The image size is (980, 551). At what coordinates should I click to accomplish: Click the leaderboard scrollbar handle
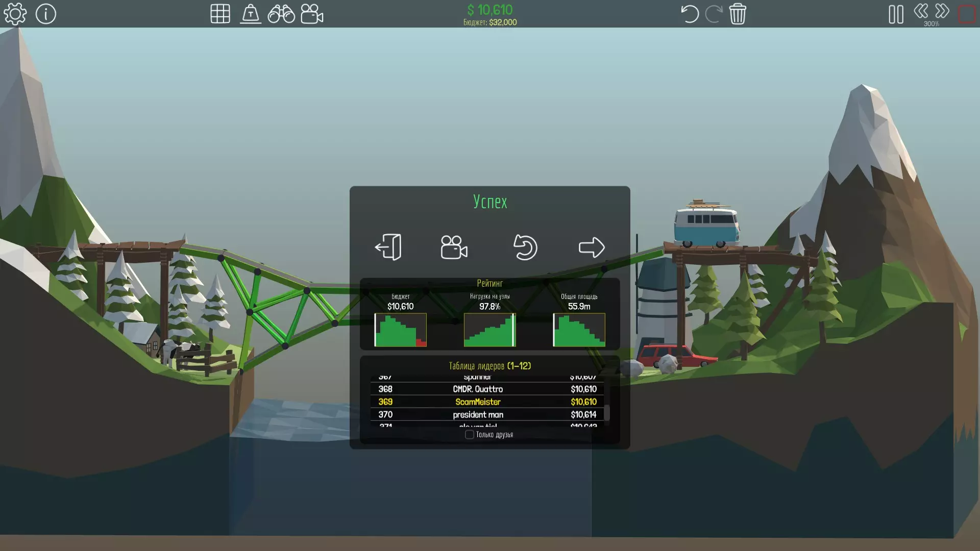click(x=607, y=412)
